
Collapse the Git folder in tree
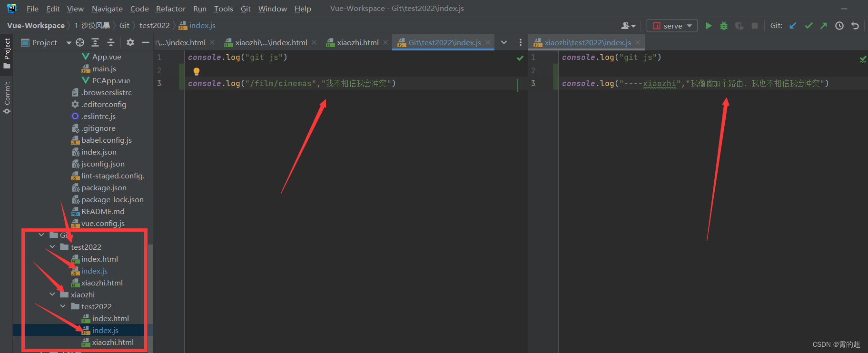coord(41,235)
